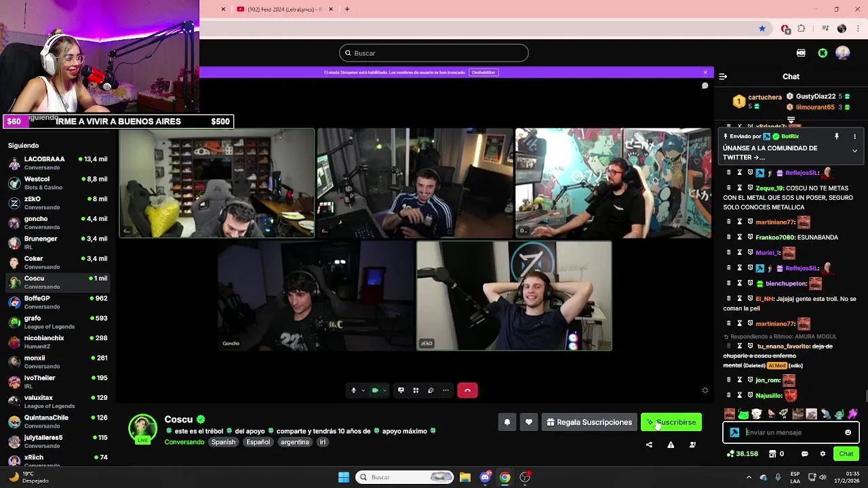Image resolution: width=868 pixels, height=488 pixels.
Task: Select the Feid 2024 YouTube tab
Action: (x=285, y=9)
